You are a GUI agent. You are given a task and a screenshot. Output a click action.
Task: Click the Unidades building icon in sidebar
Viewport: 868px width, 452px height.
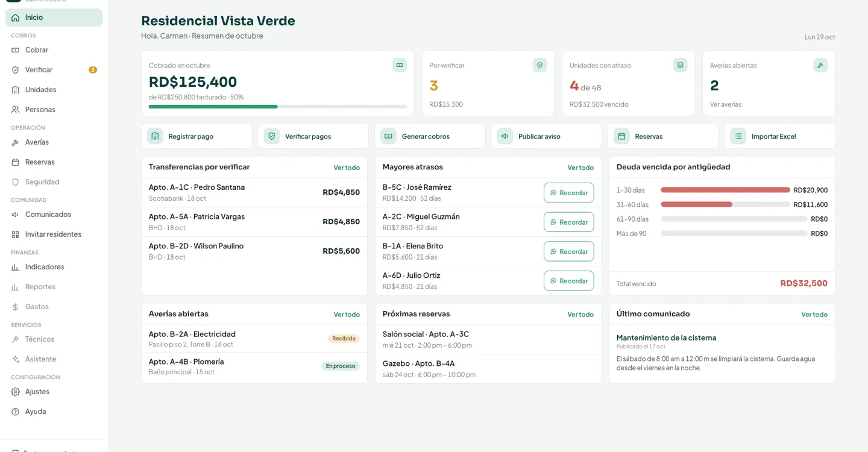[x=16, y=90]
